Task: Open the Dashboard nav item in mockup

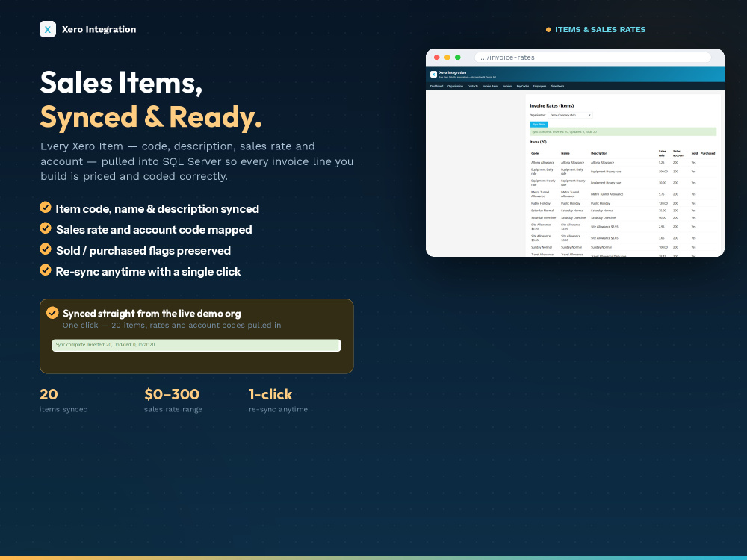Action: pyautogui.click(x=436, y=86)
